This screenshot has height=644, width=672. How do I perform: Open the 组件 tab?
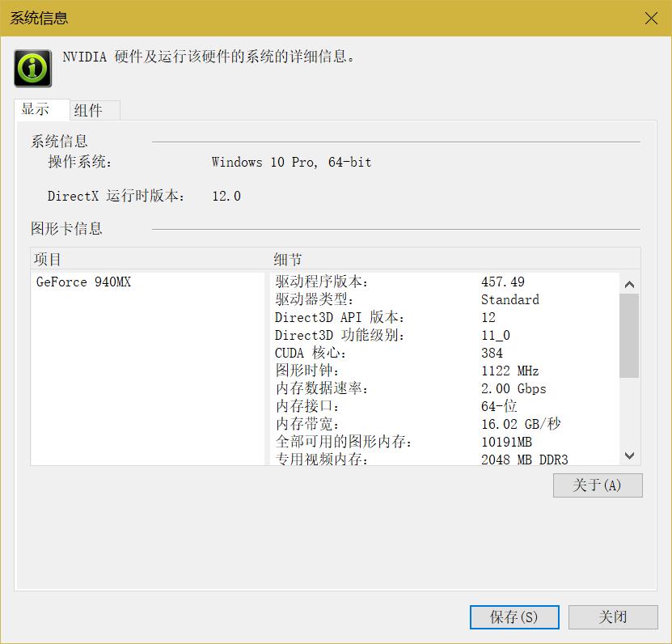coord(95,110)
